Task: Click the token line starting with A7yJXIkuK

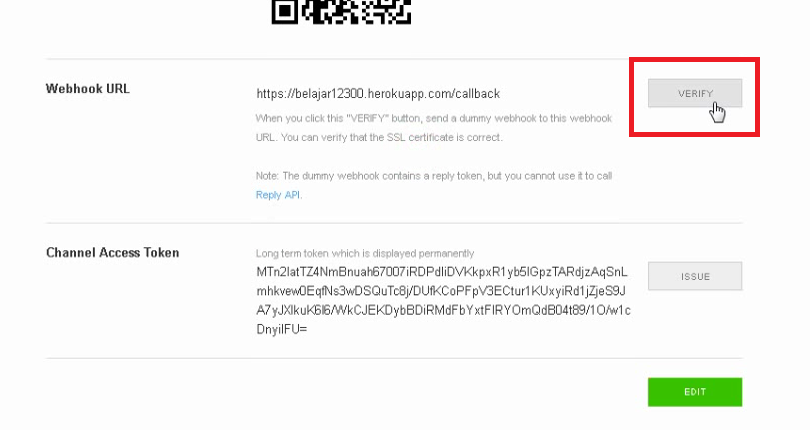Action: pos(443,310)
